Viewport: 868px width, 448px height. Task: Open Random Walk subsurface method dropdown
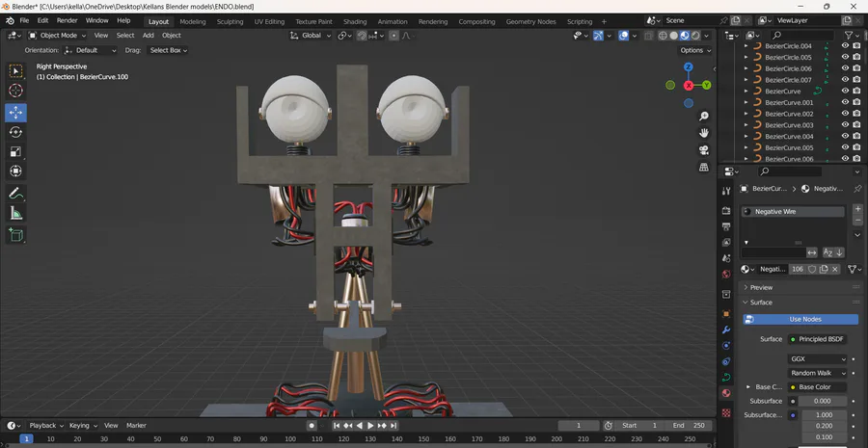(x=817, y=373)
